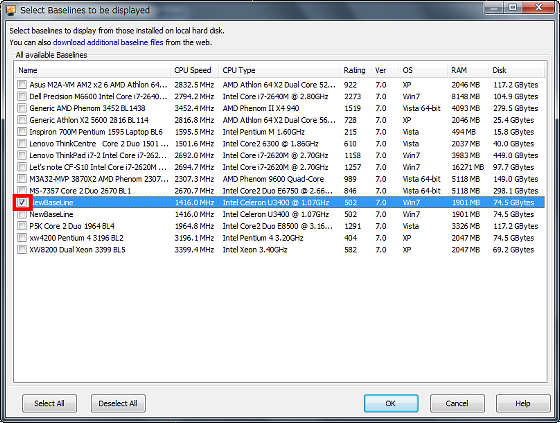Image resolution: width=560 pixels, height=423 pixels.
Task: Sort by the Ver column header
Action: 385,70
